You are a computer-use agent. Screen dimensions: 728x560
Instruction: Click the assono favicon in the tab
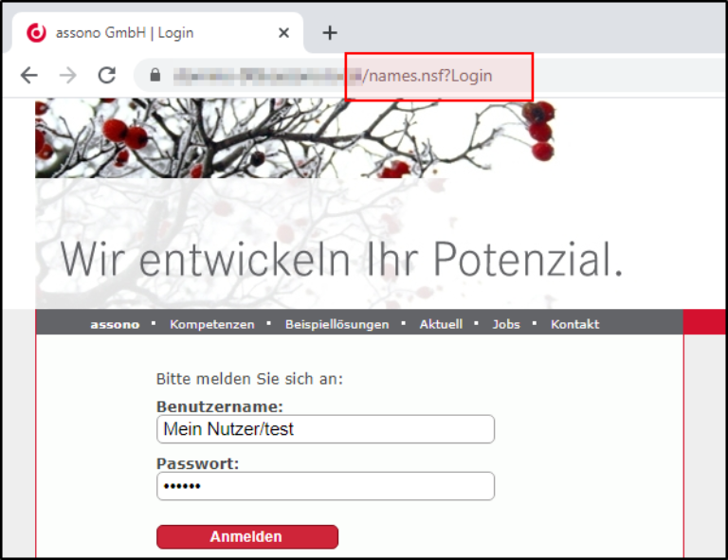[x=36, y=32]
